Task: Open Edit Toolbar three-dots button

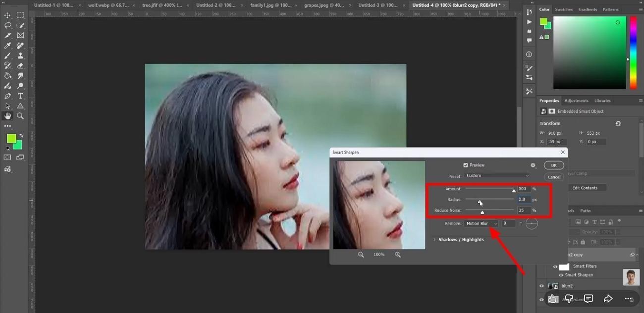Action: (x=7, y=126)
